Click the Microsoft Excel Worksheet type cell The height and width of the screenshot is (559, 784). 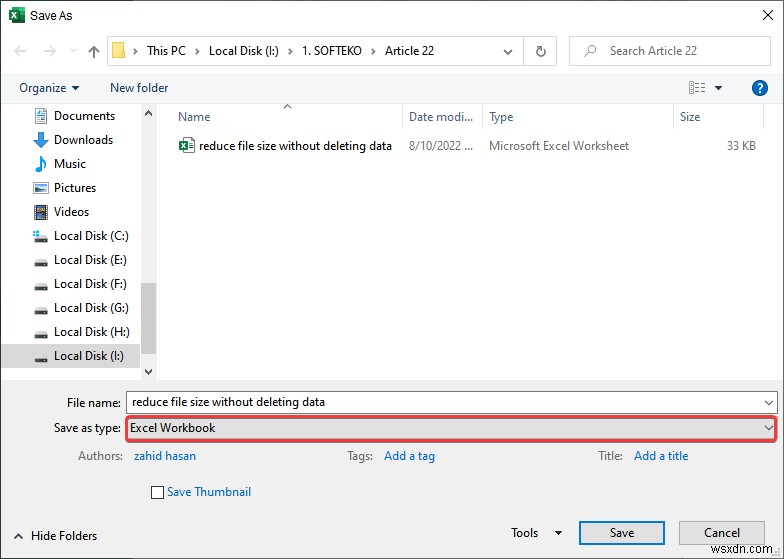coord(559,146)
